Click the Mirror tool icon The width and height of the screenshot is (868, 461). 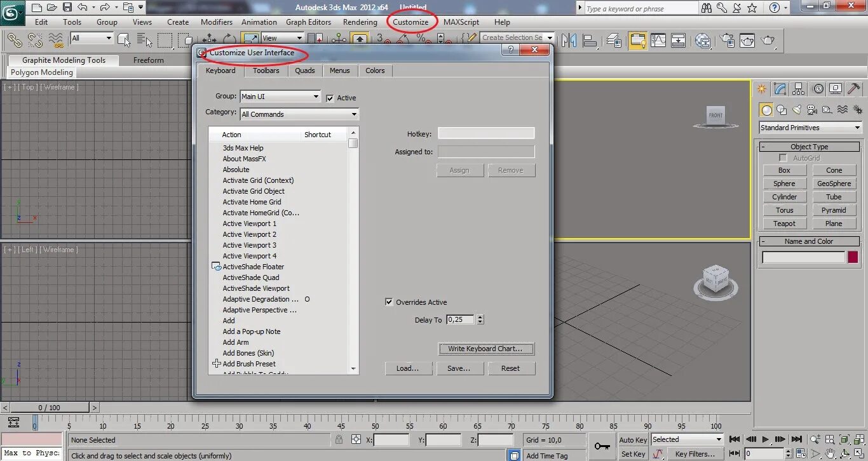pos(569,40)
